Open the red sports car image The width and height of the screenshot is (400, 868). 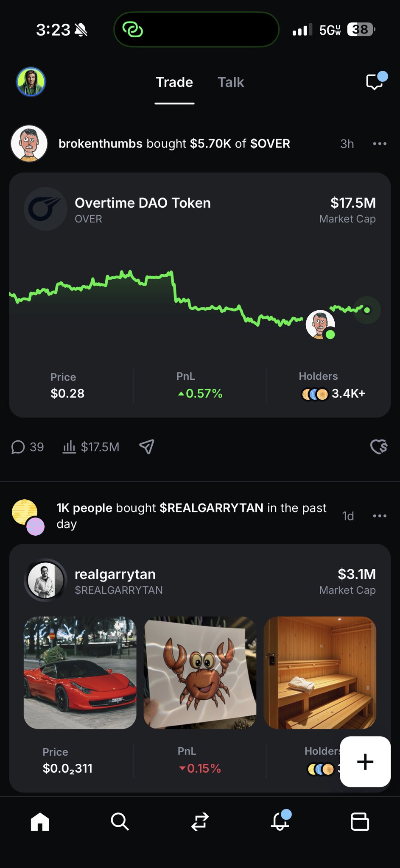point(80,673)
